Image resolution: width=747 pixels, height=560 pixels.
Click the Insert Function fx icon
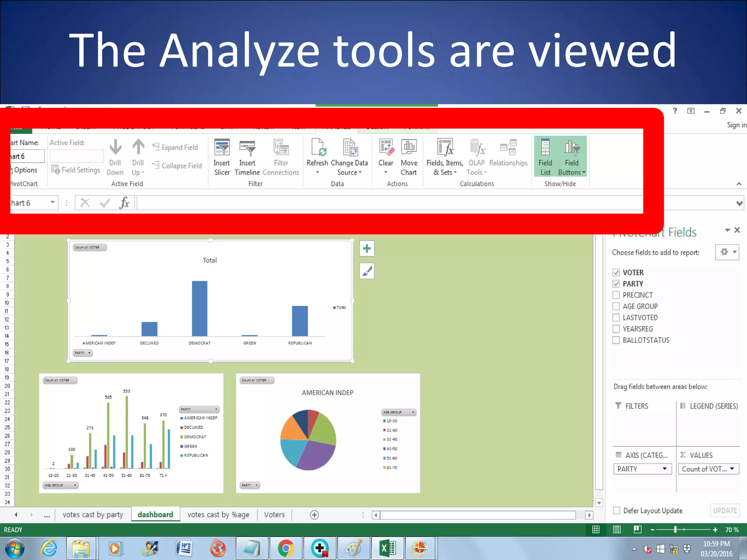[x=124, y=203]
